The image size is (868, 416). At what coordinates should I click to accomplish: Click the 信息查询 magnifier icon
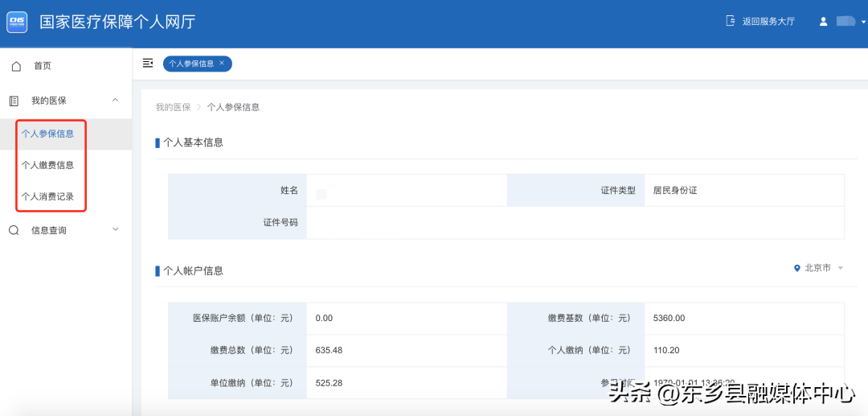click(x=14, y=230)
